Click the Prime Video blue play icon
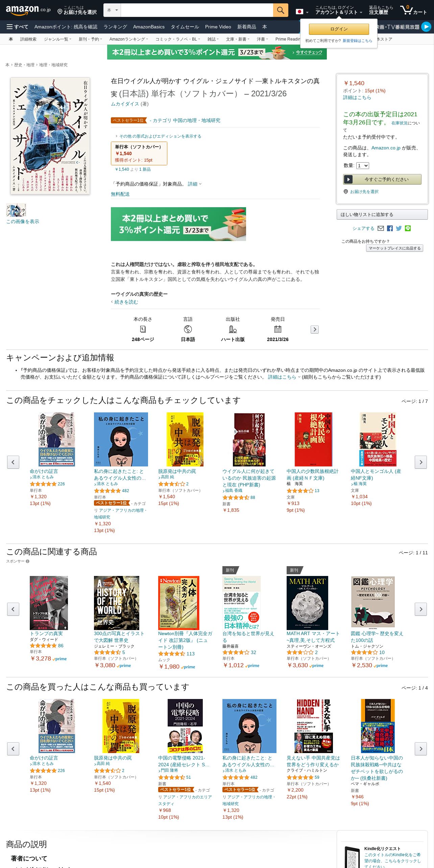Screen dimensions: 434x868 tap(426, 27)
